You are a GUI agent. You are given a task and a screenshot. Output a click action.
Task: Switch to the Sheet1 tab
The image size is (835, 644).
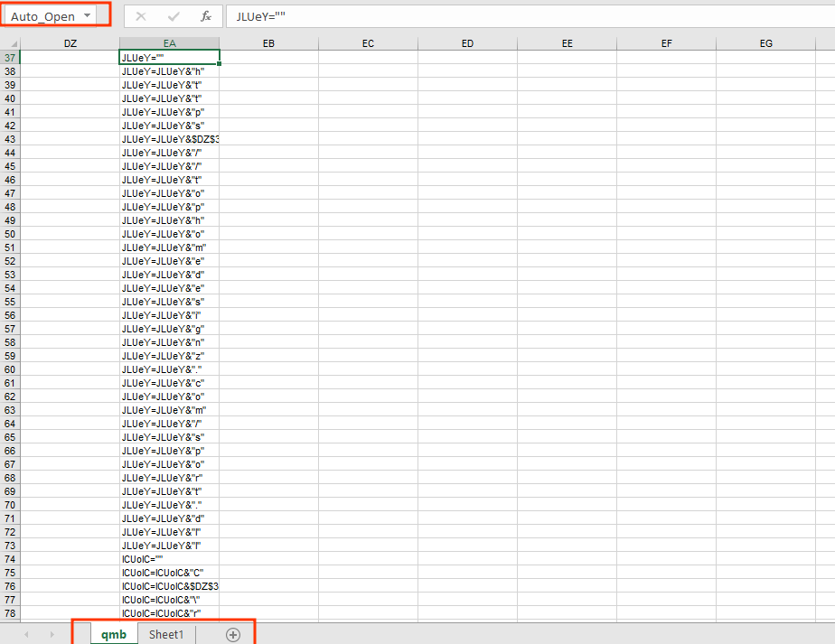(166, 634)
